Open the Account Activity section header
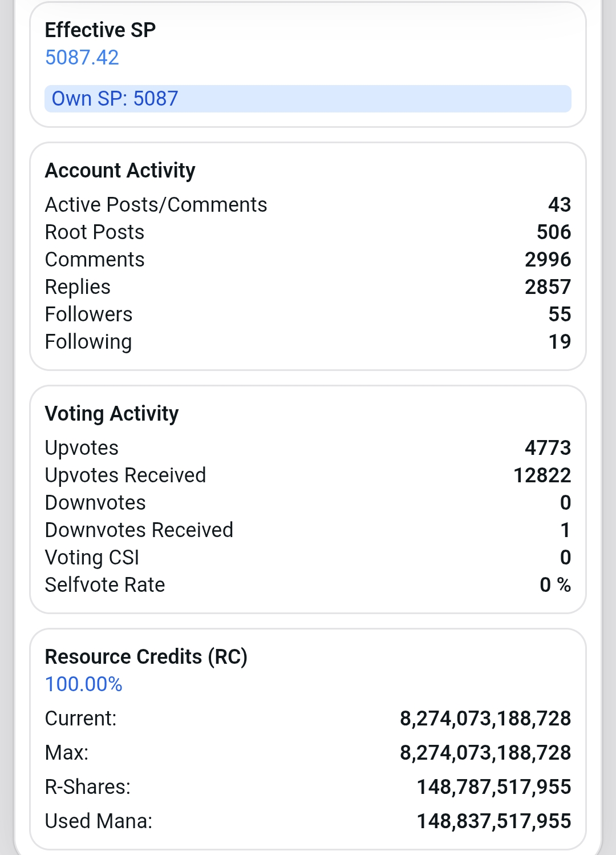Image resolution: width=616 pixels, height=855 pixels. [x=120, y=171]
